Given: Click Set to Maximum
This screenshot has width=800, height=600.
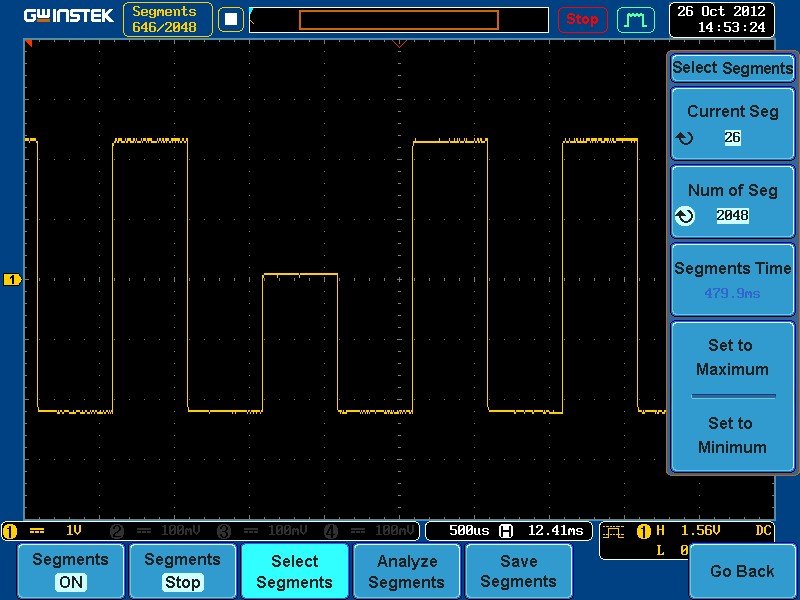Looking at the screenshot, I should click(733, 357).
